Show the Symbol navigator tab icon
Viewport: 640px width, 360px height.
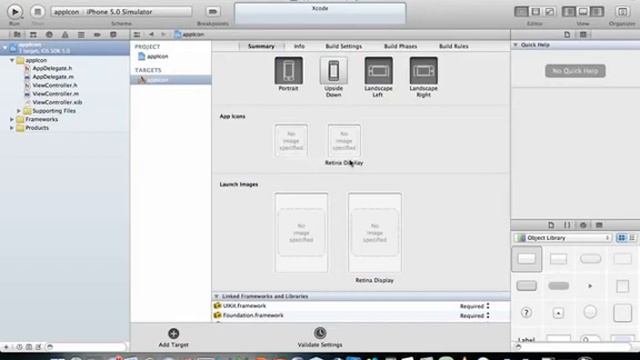33,35
